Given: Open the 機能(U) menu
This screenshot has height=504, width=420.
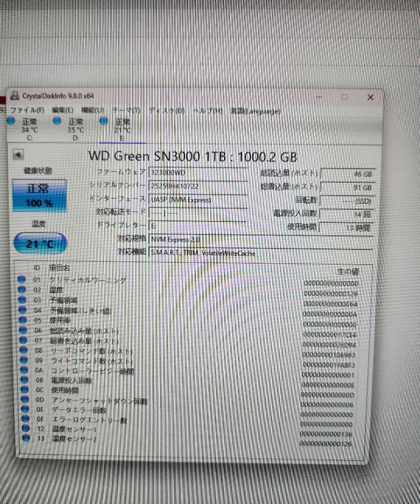Looking at the screenshot, I should [92, 110].
